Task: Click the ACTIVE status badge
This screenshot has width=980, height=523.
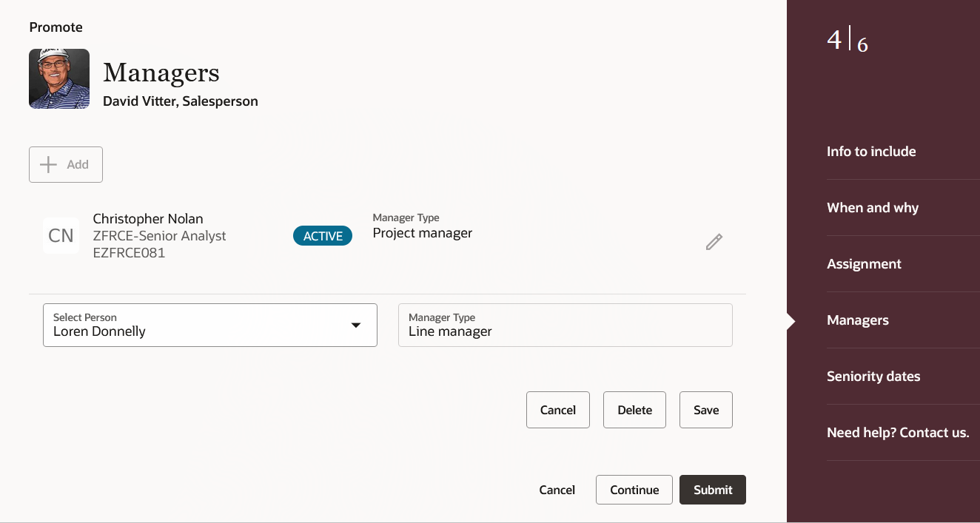Action: click(323, 236)
